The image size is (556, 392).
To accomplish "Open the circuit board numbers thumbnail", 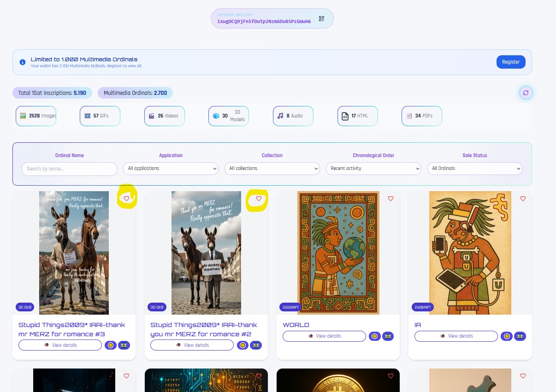I will (x=206, y=380).
